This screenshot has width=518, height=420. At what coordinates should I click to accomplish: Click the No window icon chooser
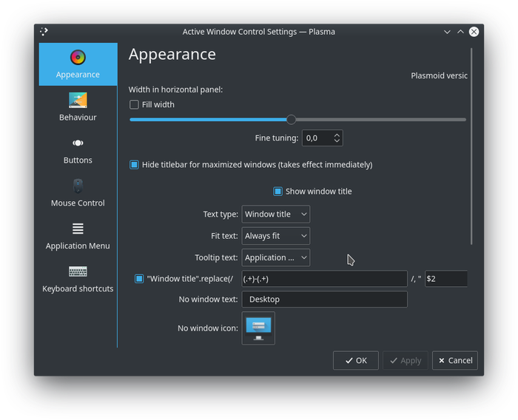pyautogui.click(x=258, y=328)
